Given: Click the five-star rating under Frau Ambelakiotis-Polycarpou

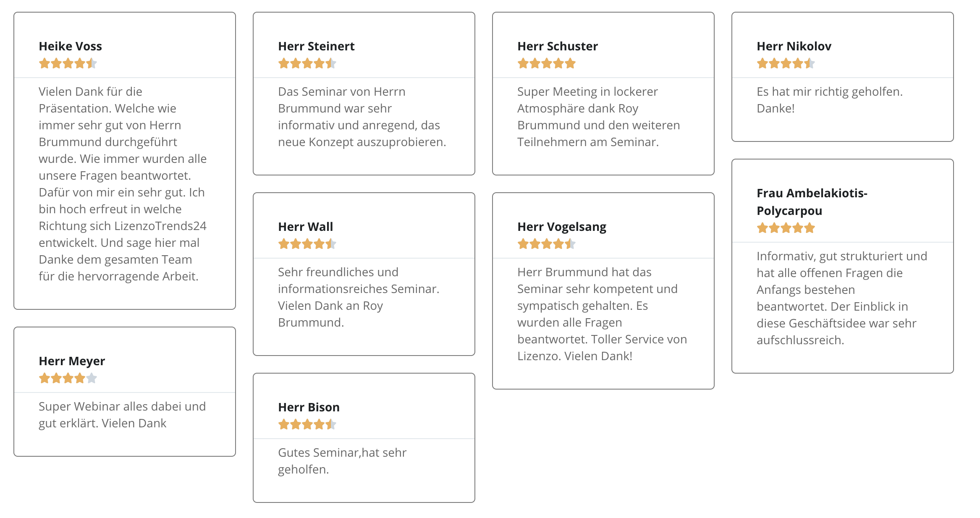Looking at the screenshot, I should point(786,228).
